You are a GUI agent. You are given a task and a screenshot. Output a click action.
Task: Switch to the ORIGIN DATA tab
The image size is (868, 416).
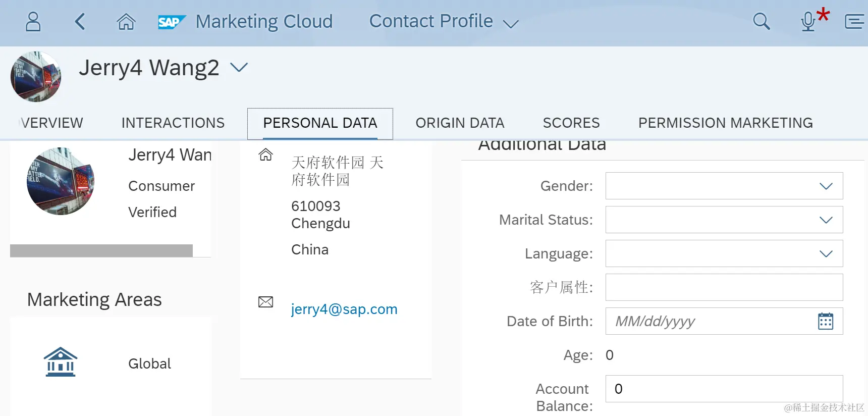(x=460, y=123)
